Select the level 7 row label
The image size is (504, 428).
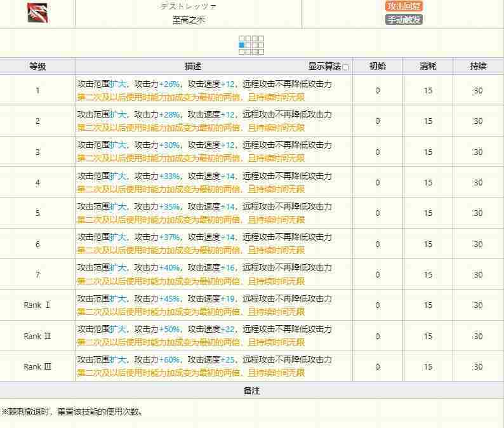point(37,274)
